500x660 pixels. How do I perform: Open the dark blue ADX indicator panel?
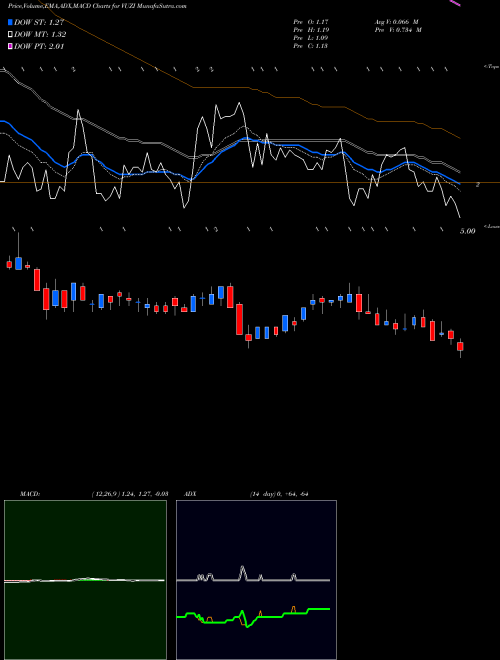click(256, 580)
